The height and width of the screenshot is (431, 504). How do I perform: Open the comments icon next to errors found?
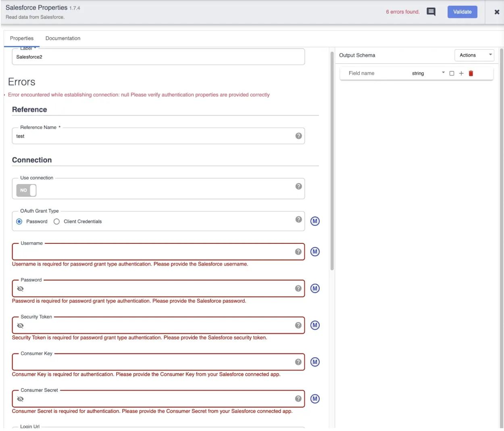(x=431, y=12)
